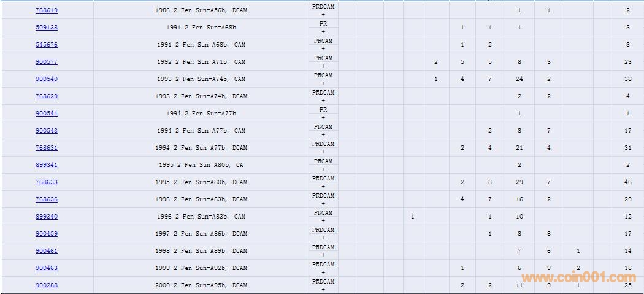Open link 768633 for 1995 DCAM

47,182
